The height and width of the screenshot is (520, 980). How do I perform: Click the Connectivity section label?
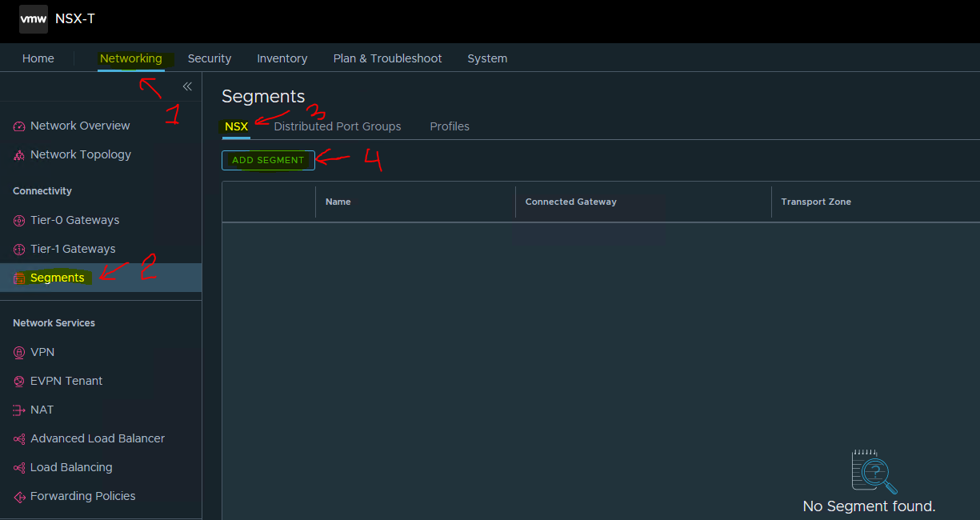point(42,191)
